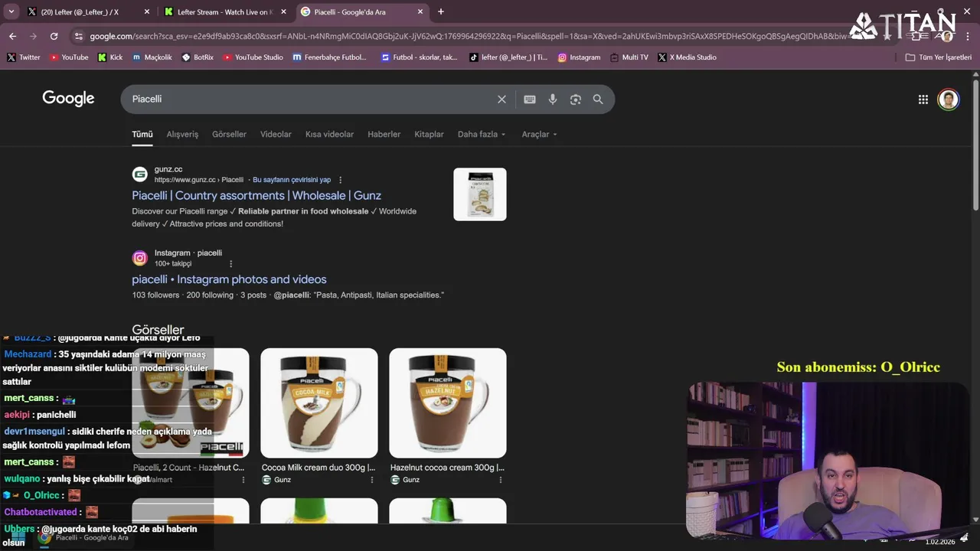
Task: Open site information icon in address bar
Action: click(x=78, y=36)
